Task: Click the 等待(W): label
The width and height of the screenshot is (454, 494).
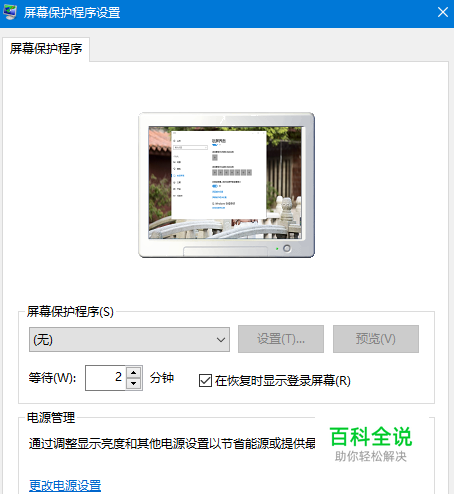Action: tap(52, 378)
